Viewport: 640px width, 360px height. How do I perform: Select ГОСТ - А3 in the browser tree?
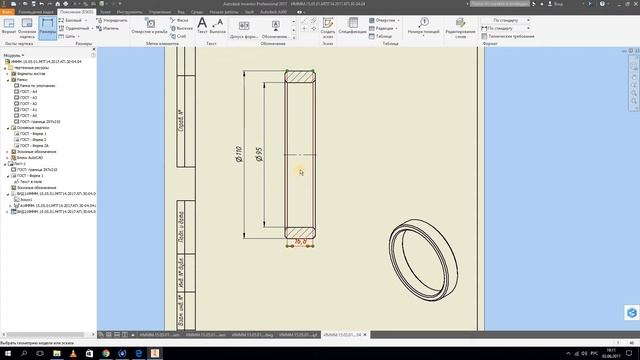[26, 98]
